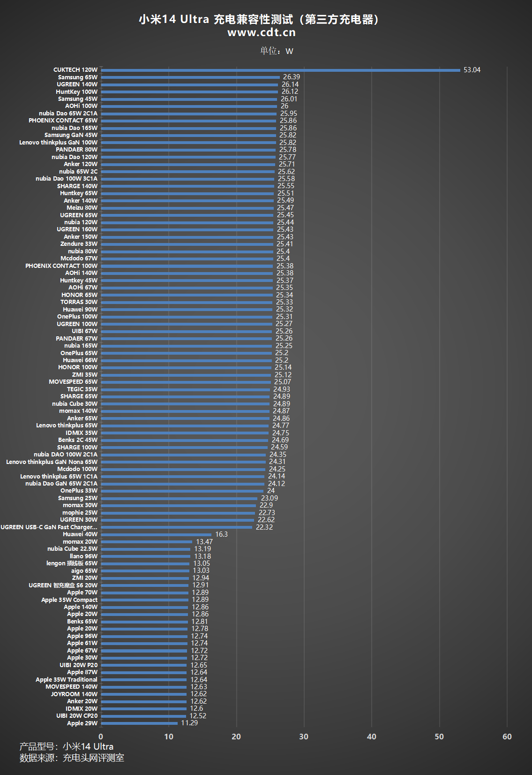Click the HONOR 65W label
Viewport: 532px width, 775px height.
80,295
